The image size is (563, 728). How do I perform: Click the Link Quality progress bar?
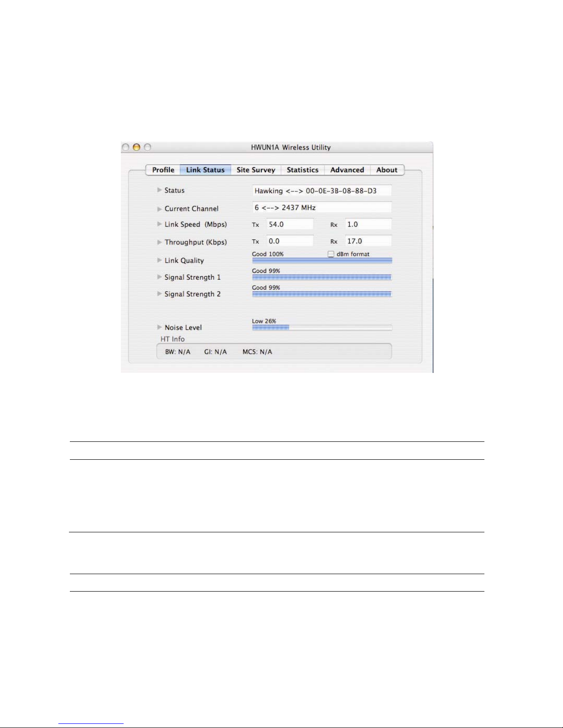[322, 260]
